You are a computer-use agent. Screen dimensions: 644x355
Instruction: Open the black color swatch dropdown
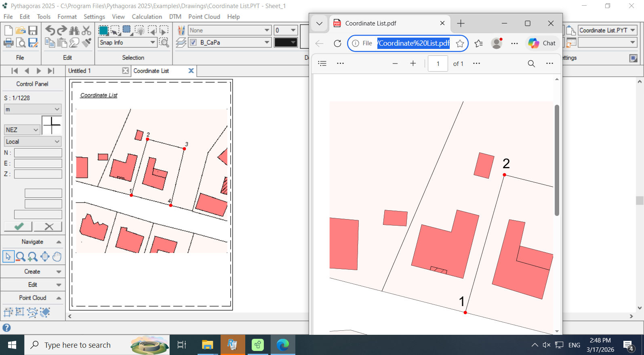tap(286, 42)
